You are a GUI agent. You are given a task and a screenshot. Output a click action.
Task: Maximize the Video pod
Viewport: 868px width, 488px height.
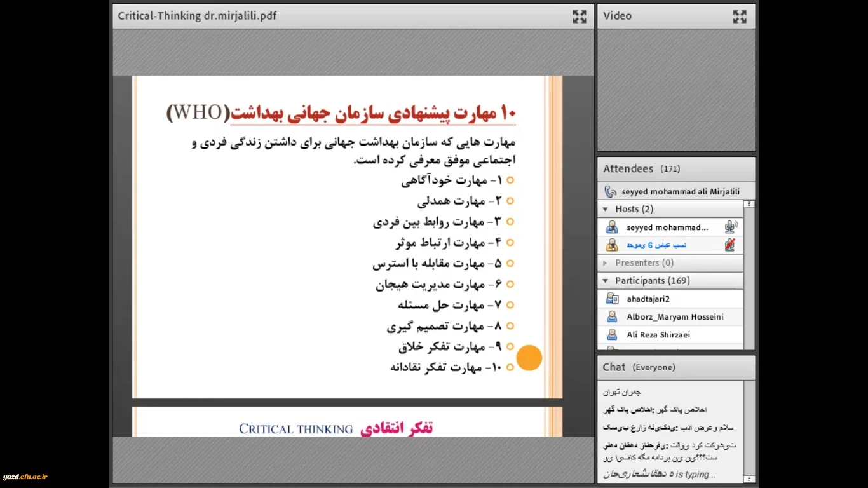coord(739,17)
